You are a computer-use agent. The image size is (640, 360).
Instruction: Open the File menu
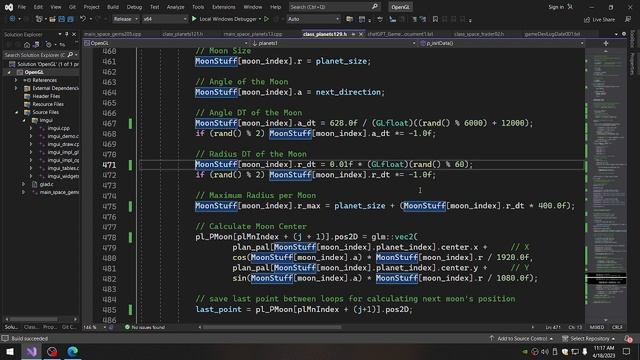click(22, 7)
